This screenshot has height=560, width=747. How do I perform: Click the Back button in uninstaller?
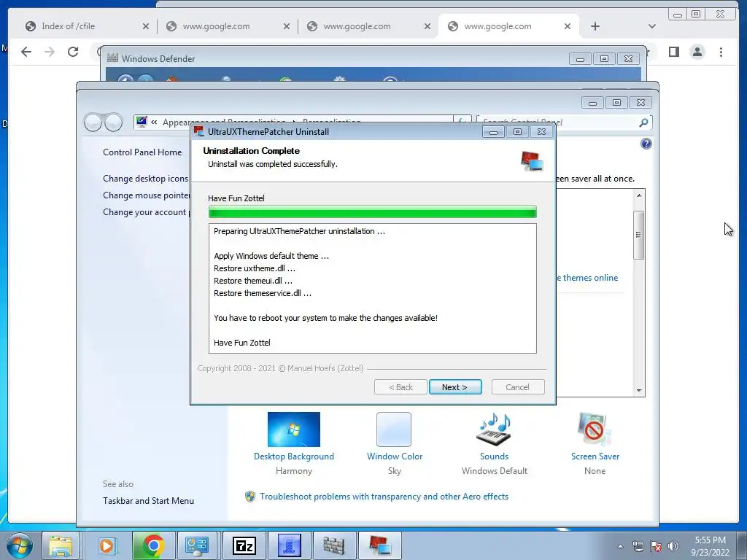tap(400, 387)
